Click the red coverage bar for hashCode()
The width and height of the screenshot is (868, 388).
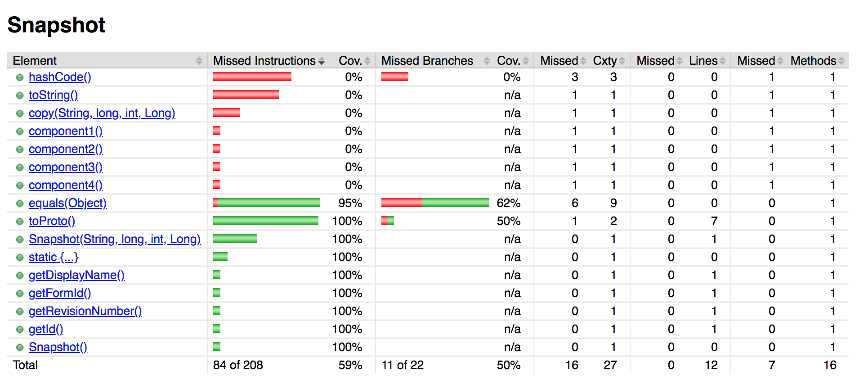click(x=252, y=77)
